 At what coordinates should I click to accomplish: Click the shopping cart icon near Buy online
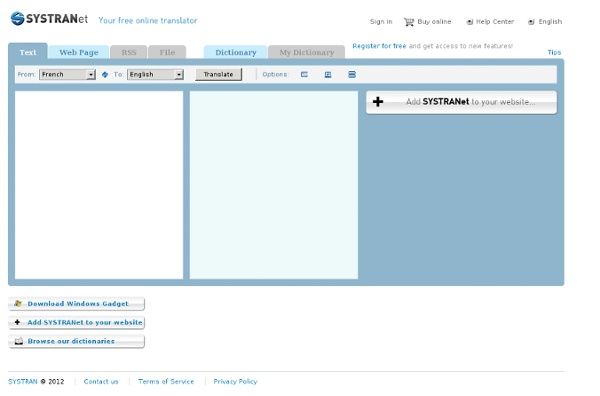pyautogui.click(x=409, y=22)
